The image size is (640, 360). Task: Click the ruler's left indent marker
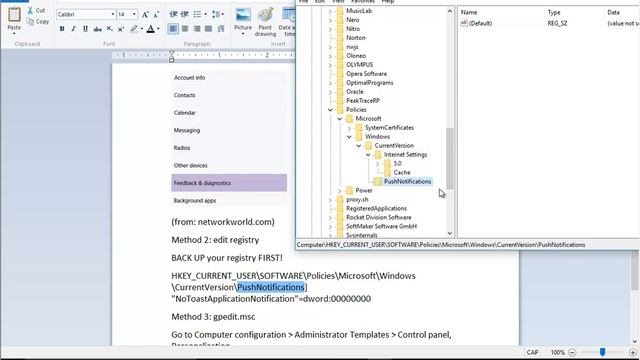[171, 60]
